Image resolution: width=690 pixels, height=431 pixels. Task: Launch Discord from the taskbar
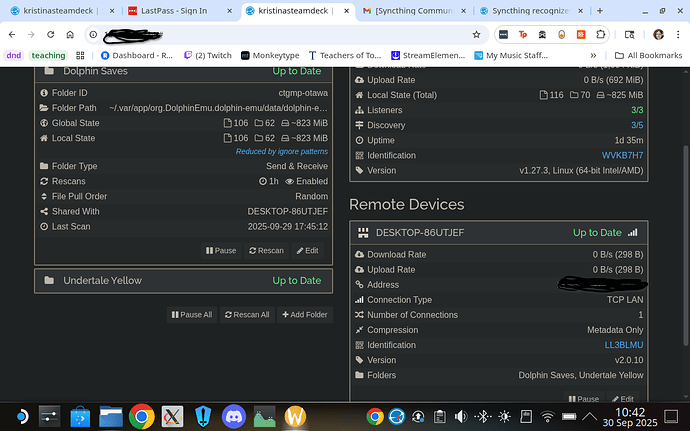coord(234,416)
